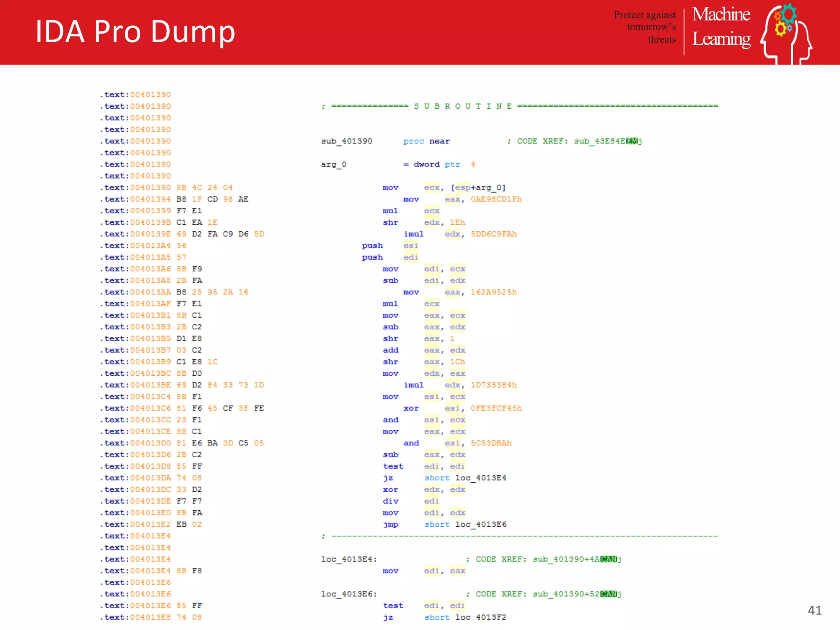Viewport: 840px width, 630px height.
Task: Click address .text:004013DA
Action: 135,478
